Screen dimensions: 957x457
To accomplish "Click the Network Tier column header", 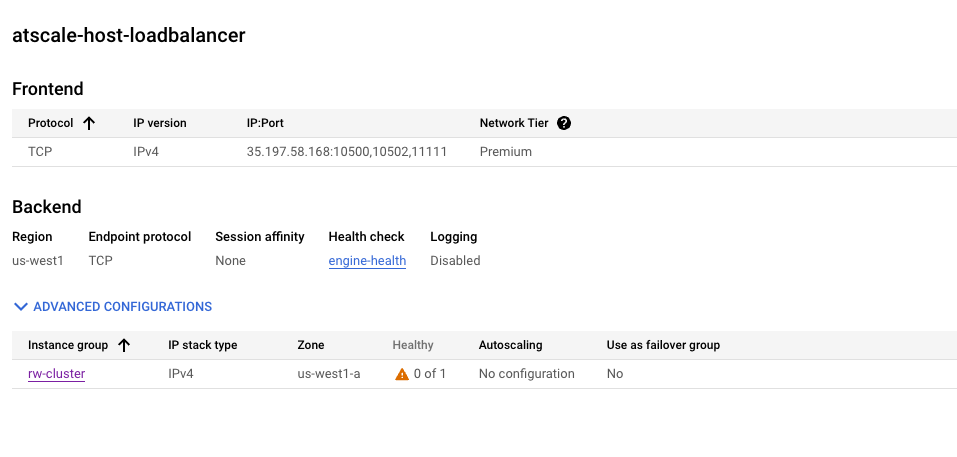I will (x=514, y=123).
